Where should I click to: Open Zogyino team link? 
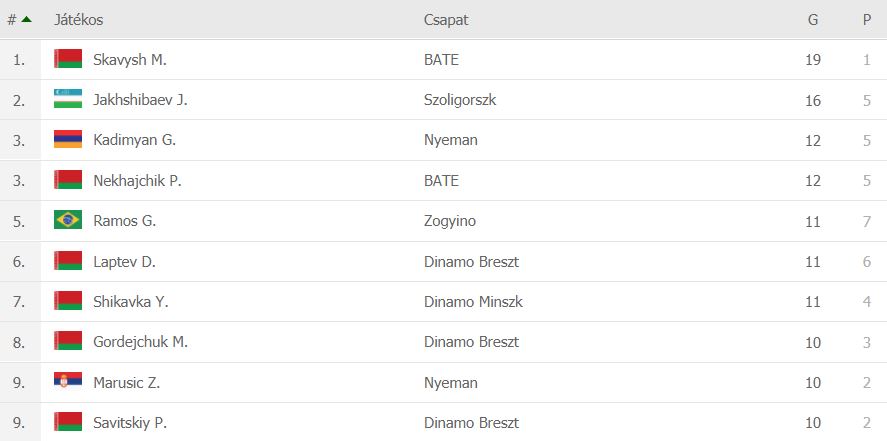[450, 221]
